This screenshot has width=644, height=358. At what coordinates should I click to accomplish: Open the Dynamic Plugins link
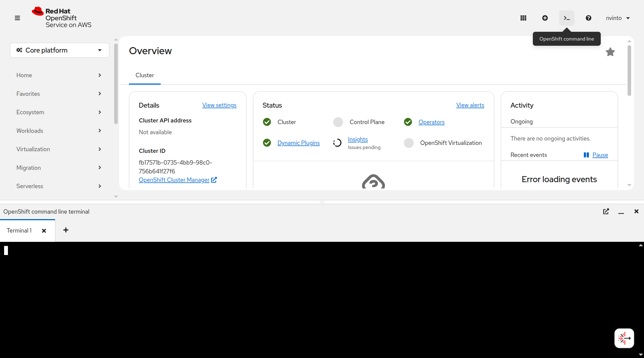click(x=298, y=143)
